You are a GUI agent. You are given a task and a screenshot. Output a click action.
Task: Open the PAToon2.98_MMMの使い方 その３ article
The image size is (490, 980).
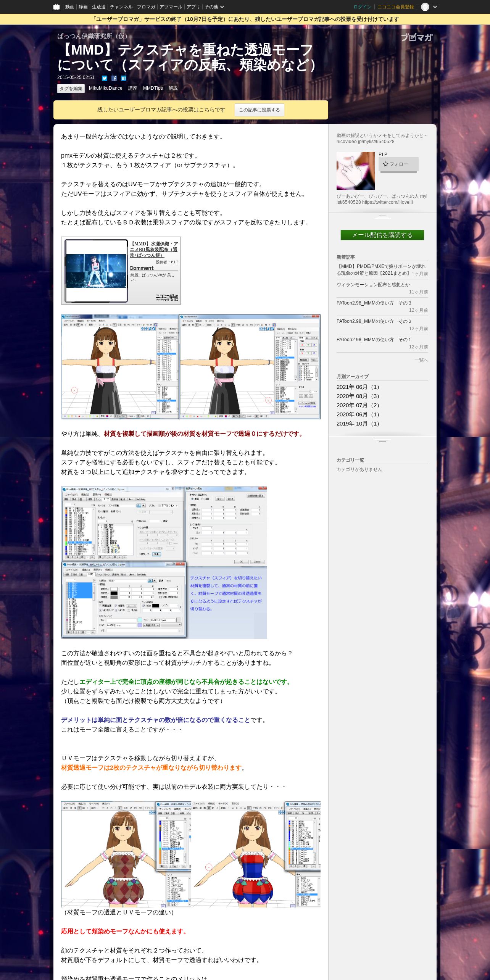(x=374, y=303)
